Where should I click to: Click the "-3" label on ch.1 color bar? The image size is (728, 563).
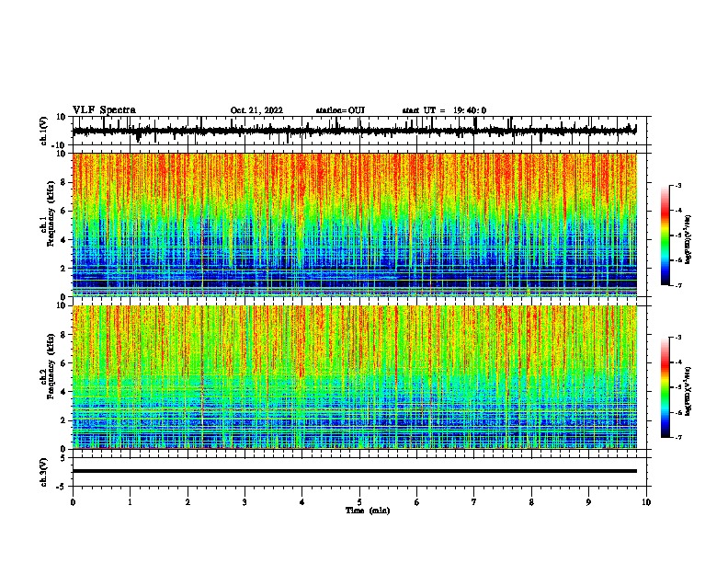(x=677, y=186)
